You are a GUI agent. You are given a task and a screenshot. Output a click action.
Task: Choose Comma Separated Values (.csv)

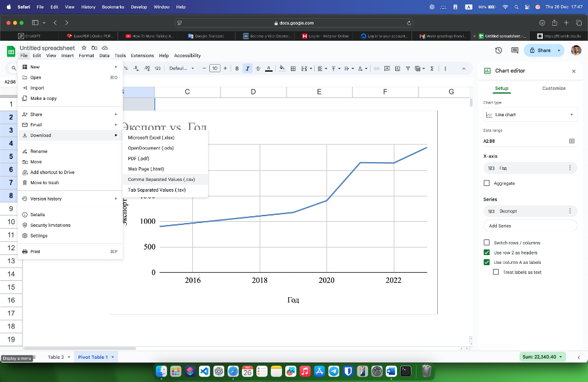click(165, 180)
